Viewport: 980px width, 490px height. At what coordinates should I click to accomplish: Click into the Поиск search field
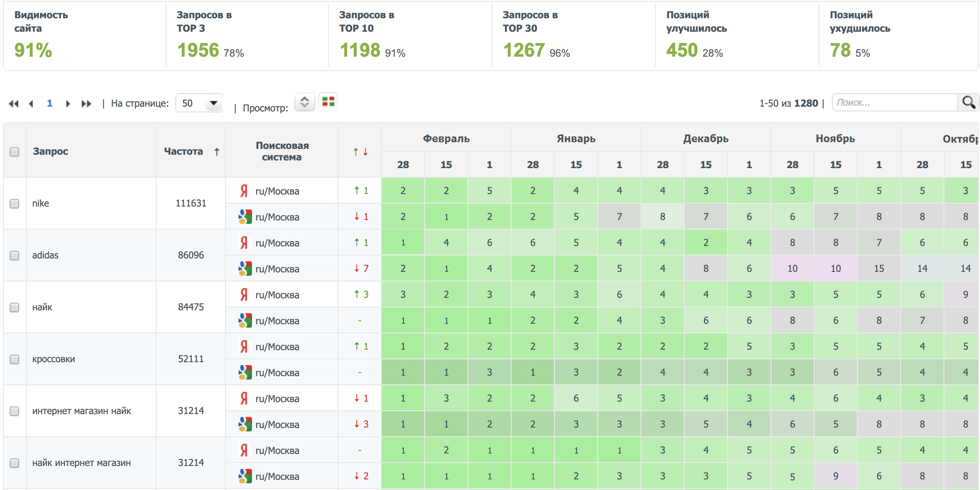coord(894,102)
